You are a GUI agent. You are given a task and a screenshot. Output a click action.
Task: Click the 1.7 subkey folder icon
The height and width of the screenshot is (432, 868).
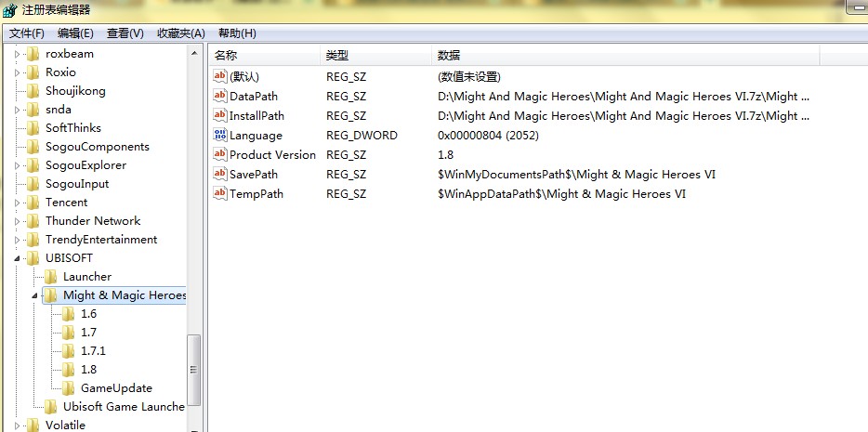pyautogui.click(x=69, y=333)
